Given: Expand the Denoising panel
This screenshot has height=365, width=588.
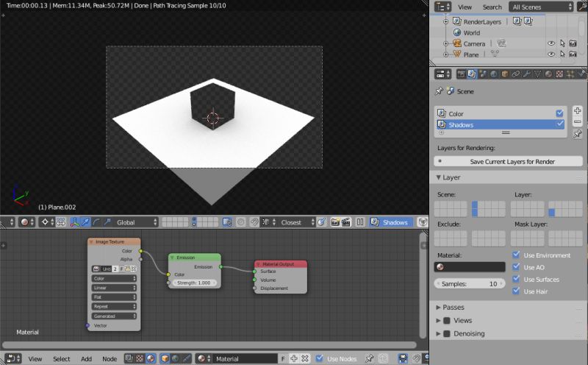Looking at the screenshot, I should (x=438, y=333).
